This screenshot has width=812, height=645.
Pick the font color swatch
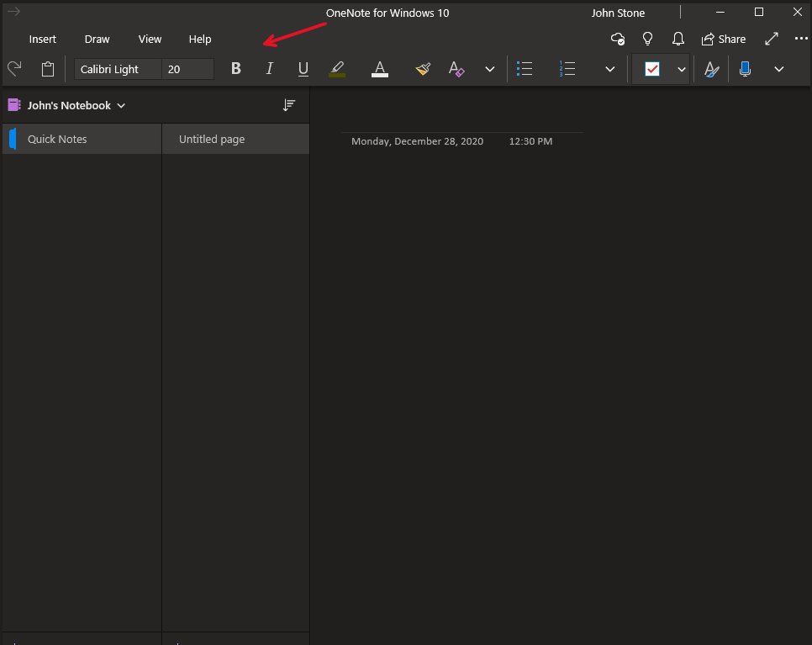pyautogui.click(x=380, y=69)
